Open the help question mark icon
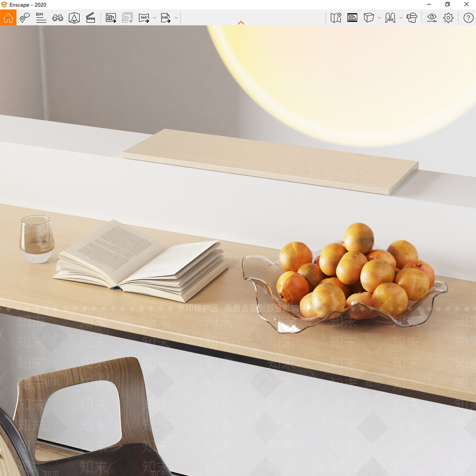 pos(468,18)
